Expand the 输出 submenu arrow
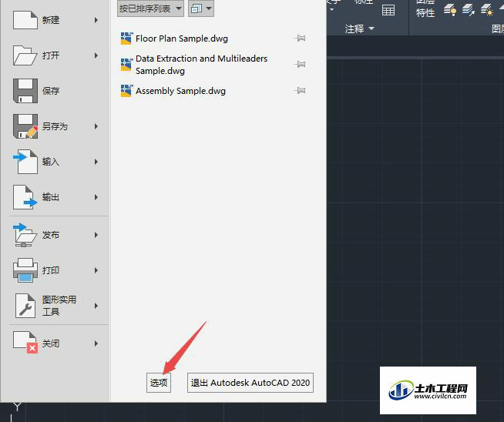The image size is (504, 422). coord(96,197)
